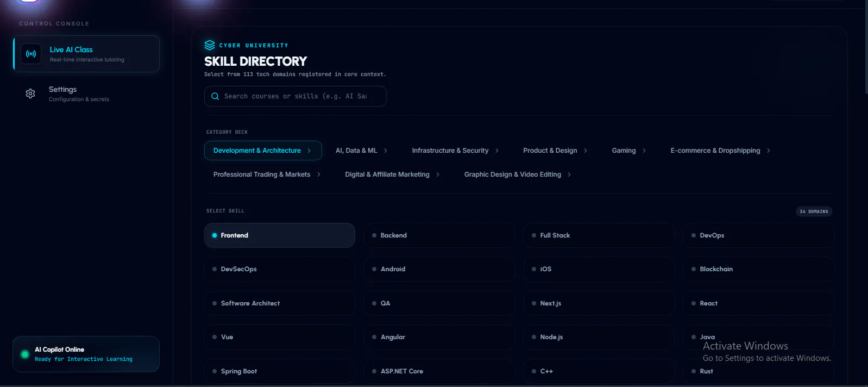Open Live AI Class in sidebar
This screenshot has width=868, height=387.
86,54
